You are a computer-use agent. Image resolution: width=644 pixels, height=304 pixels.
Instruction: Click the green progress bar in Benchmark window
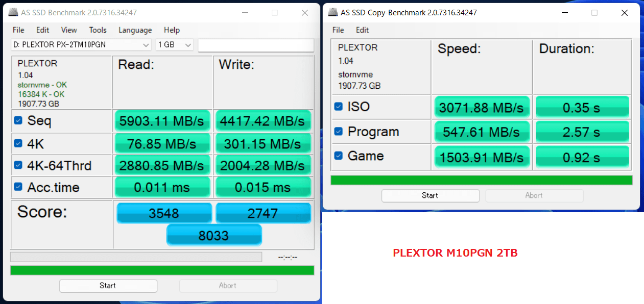(x=162, y=270)
